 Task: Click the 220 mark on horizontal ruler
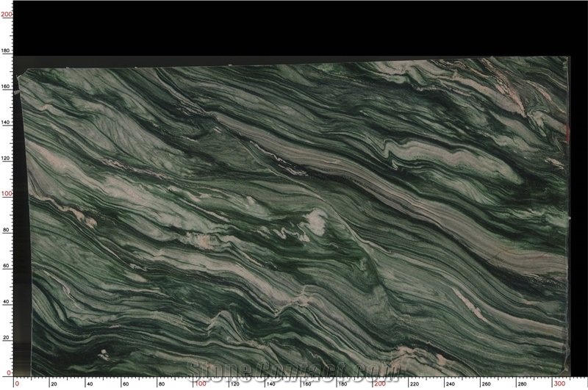[x=415, y=384]
